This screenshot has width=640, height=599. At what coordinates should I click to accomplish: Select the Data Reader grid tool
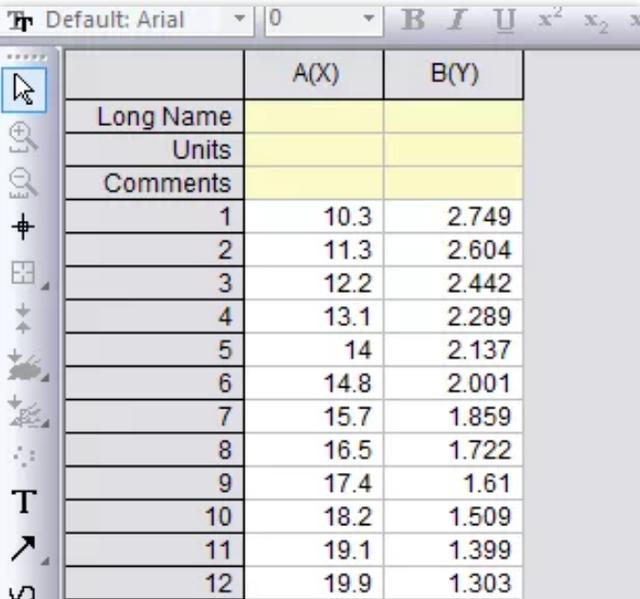[x=23, y=273]
